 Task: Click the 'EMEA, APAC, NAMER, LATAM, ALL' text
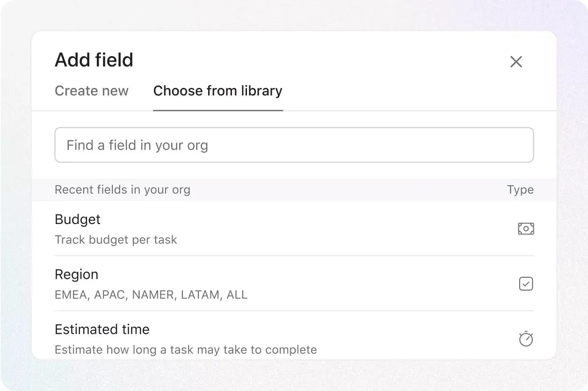point(151,295)
